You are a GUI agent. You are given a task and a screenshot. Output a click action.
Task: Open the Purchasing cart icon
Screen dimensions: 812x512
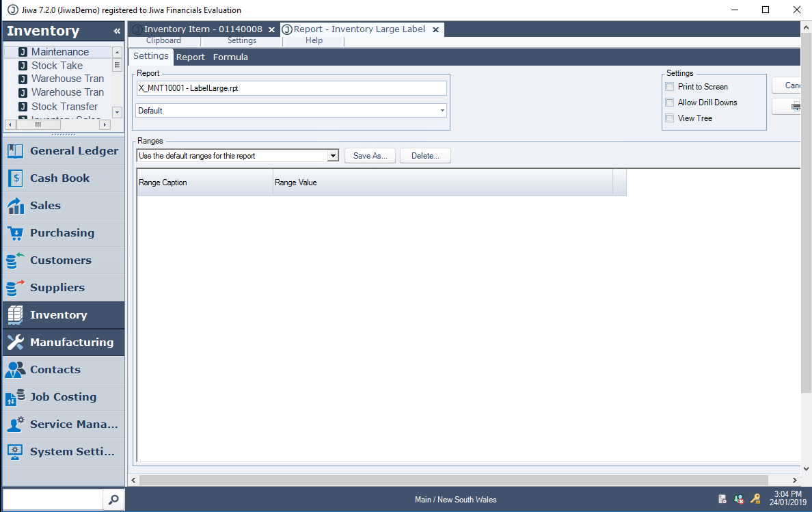click(x=16, y=233)
